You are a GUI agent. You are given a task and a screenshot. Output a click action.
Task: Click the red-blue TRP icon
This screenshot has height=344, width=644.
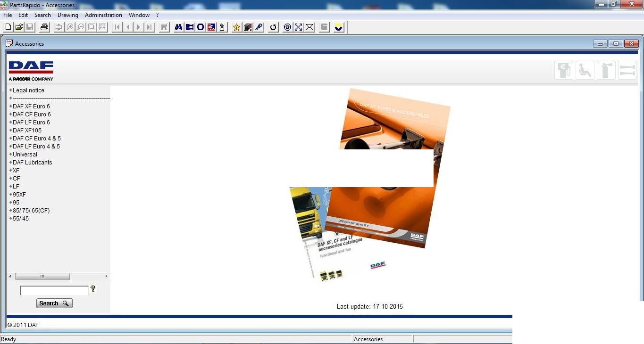point(211,27)
